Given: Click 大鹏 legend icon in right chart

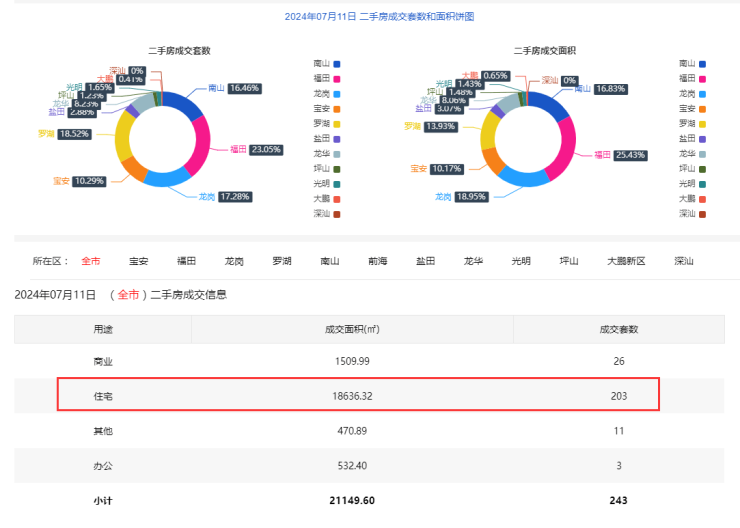Looking at the screenshot, I should pos(703,198).
